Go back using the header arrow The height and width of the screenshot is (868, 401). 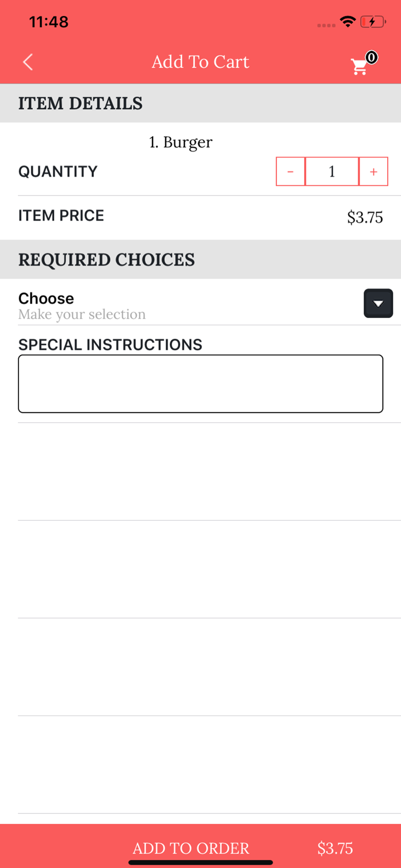(x=28, y=62)
